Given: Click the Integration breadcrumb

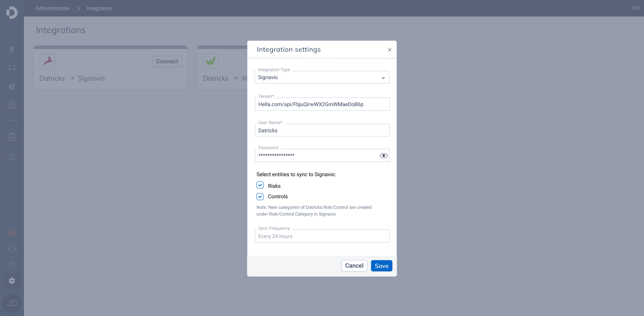Looking at the screenshot, I should click(x=99, y=8).
